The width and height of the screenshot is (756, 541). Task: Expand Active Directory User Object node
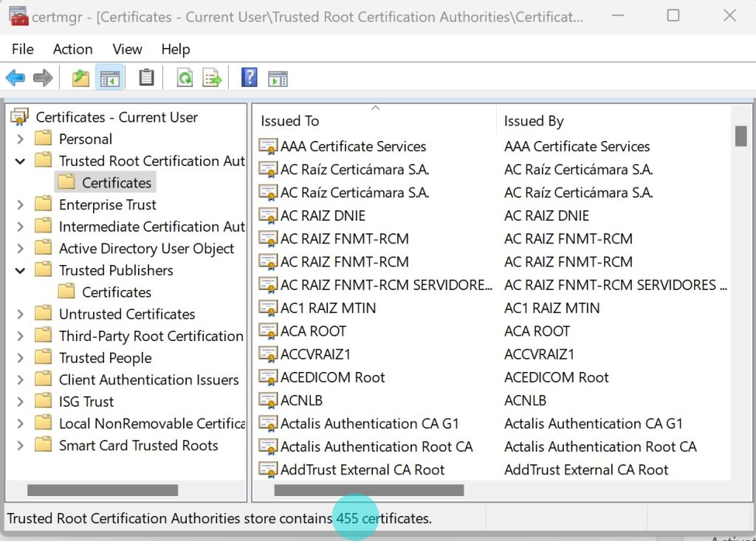click(x=20, y=249)
